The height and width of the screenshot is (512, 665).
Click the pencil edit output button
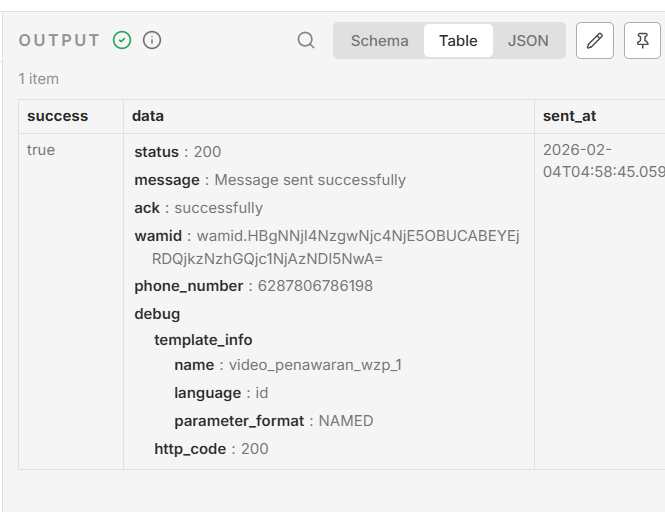click(x=595, y=41)
